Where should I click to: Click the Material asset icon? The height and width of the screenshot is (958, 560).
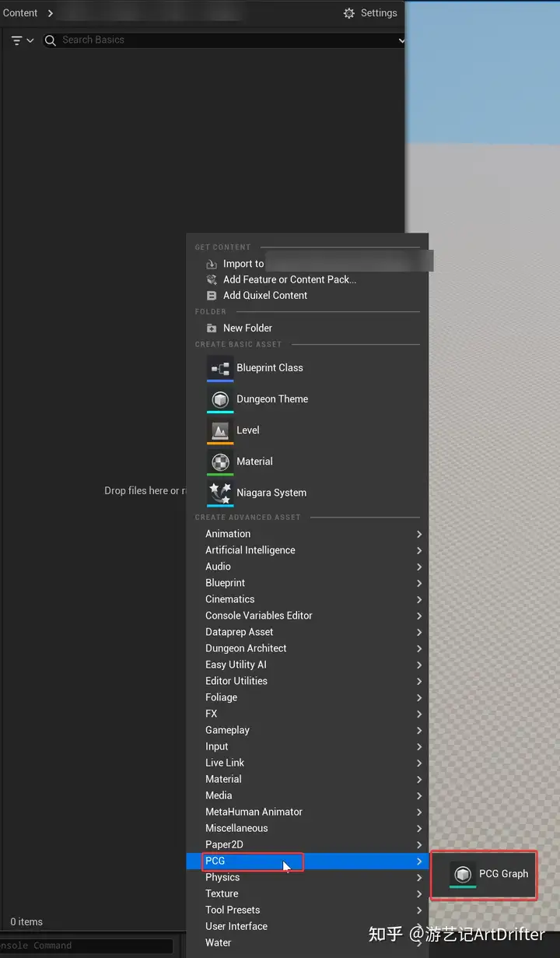(220, 461)
